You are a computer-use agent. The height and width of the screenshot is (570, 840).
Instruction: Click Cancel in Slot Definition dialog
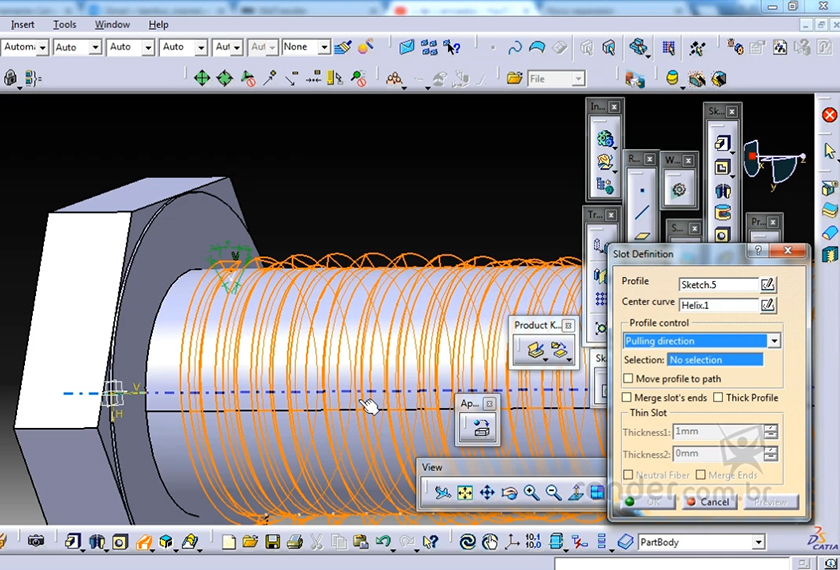point(709,502)
